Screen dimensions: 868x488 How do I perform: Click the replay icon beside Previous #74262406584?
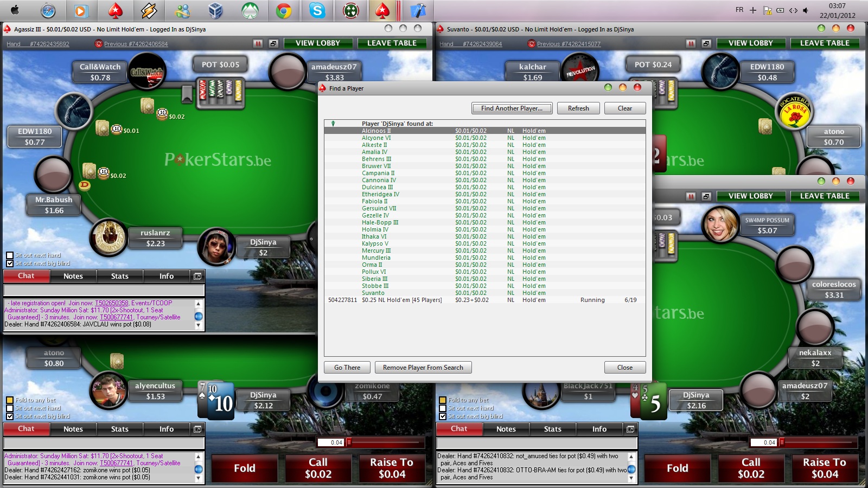point(98,44)
